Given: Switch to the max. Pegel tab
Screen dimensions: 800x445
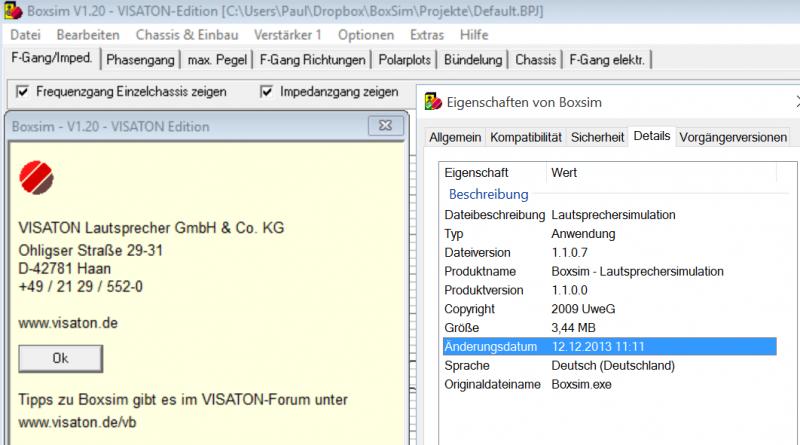Looking at the screenshot, I should (217, 60).
